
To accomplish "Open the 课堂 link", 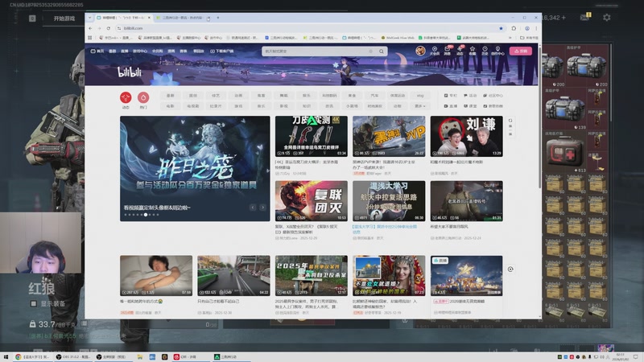I will pyautogui.click(x=470, y=106).
